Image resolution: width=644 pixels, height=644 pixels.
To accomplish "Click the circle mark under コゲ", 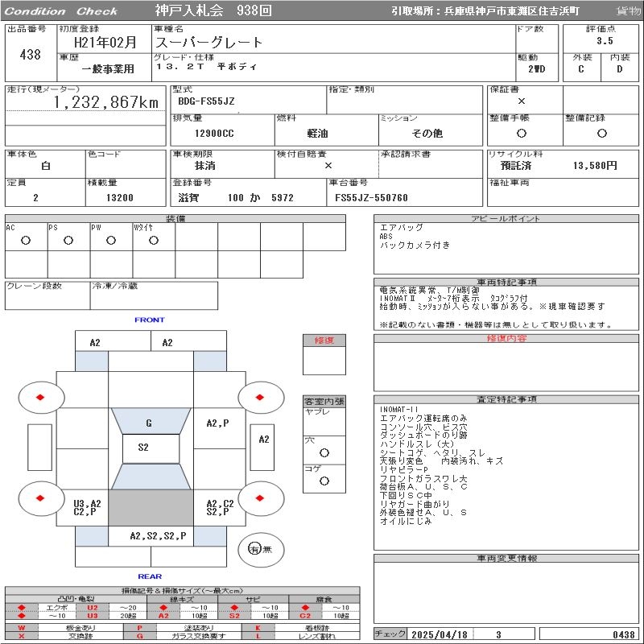I will [324, 481].
